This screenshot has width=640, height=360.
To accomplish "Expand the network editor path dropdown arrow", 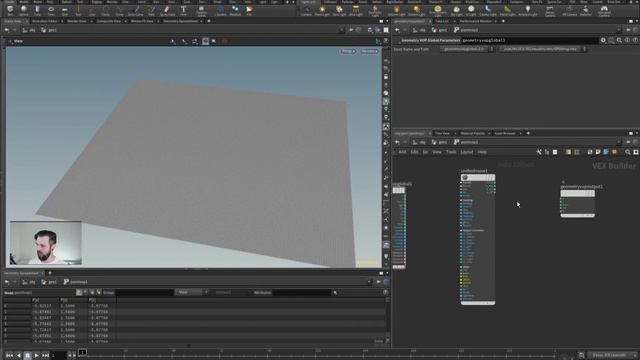I will pyautogui.click(x=619, y=142).
